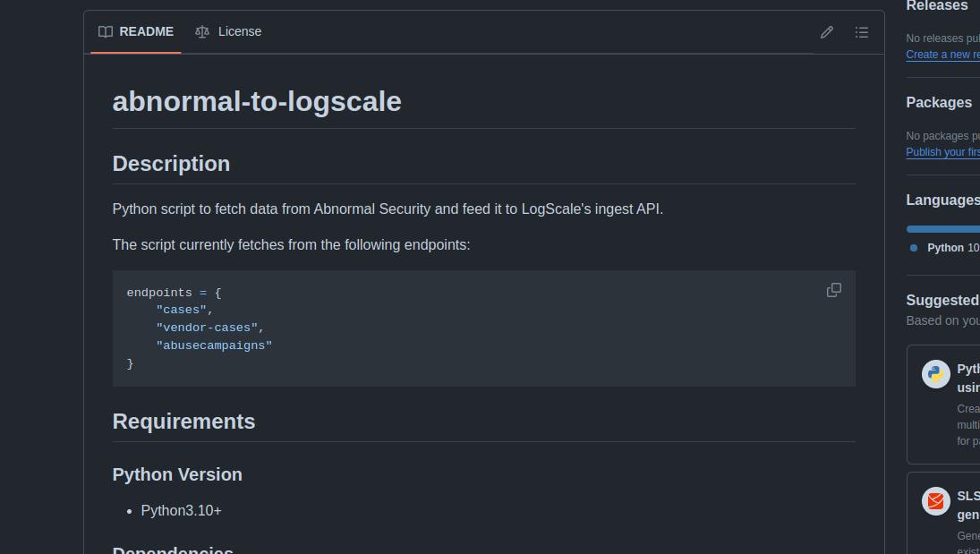This screenshot has height=554, width=980.
Task: Click the "abusecampaigns" string in code block
Action: pos(214,345)
